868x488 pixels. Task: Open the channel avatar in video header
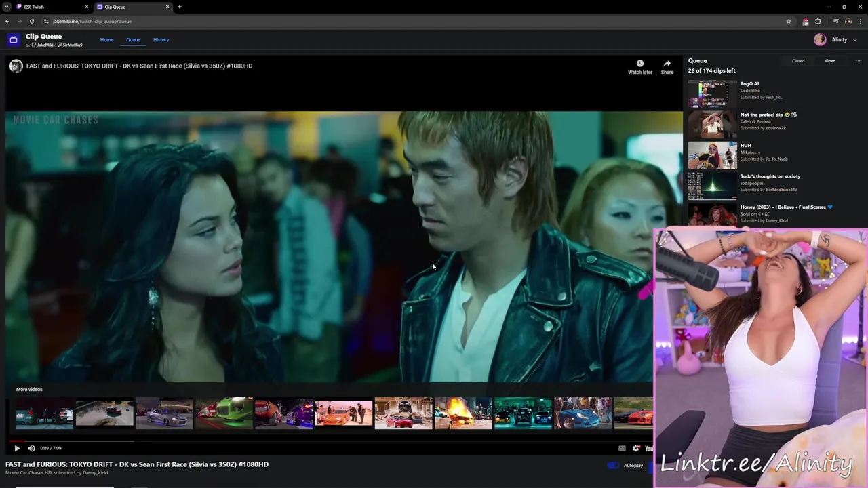pyautogui.click(x=16, y=66)
